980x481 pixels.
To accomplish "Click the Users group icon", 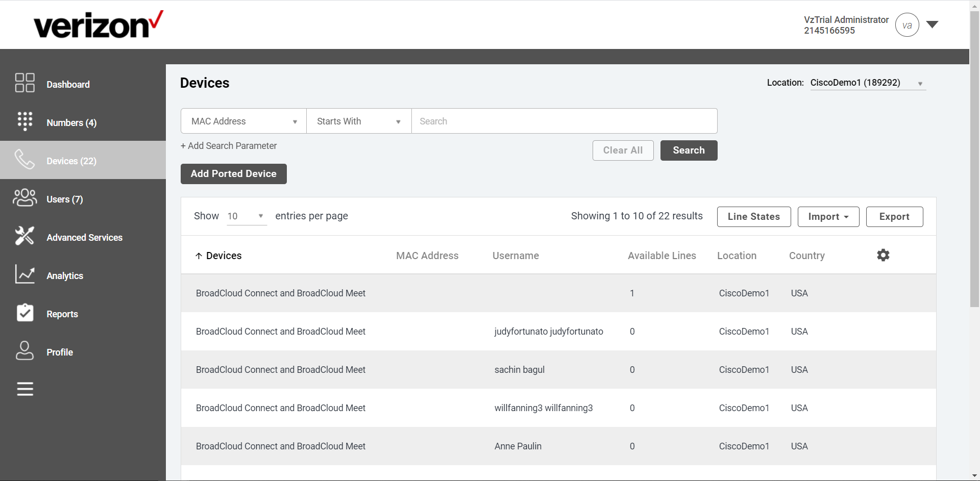I will 24,198.
